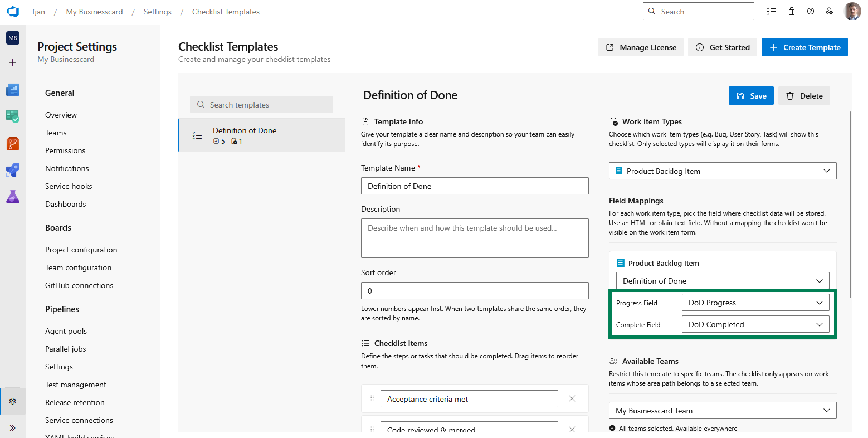Viewport: 868px width, 438px height.
Task: Go to the Release retention settings page
Action: click(x=75, y=402)
